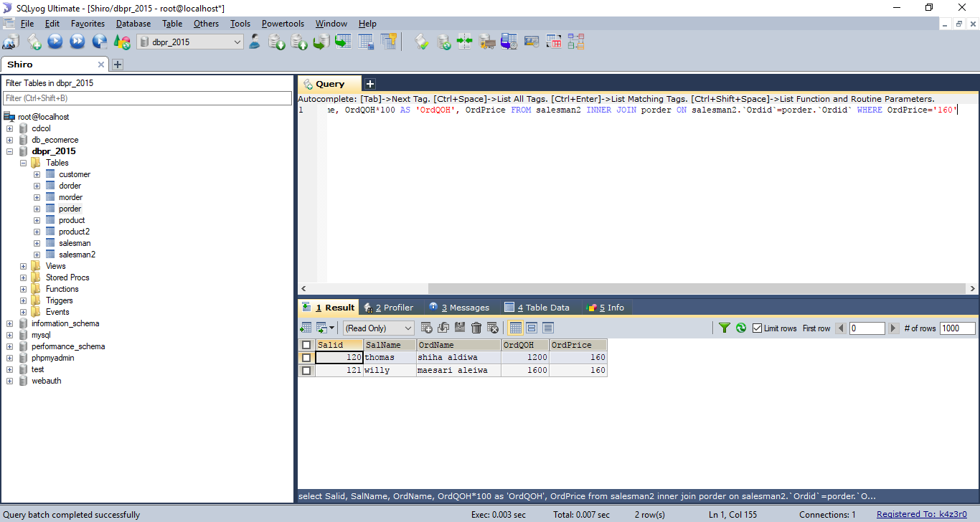Screen dimensions: 980x522
Task: Click the Schema Synchronization tool icon
Action: click(x=465, y=42)
